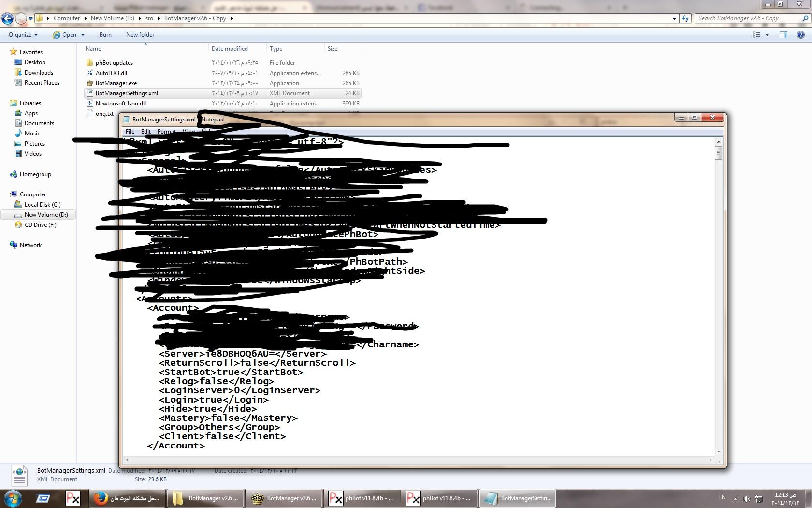Click the Explorer Forward navigation arrow
Image resolution: width=812 pixels, height=508 pixels.
[x=21, y=18]
